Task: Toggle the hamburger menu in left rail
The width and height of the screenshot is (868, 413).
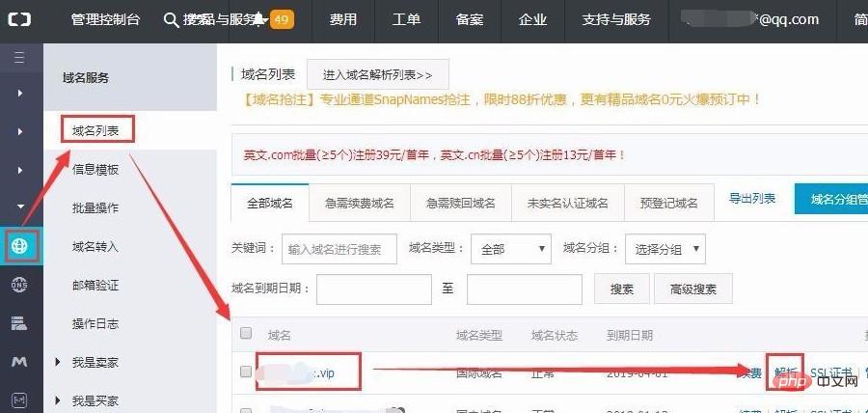Action: click(20, 57)
